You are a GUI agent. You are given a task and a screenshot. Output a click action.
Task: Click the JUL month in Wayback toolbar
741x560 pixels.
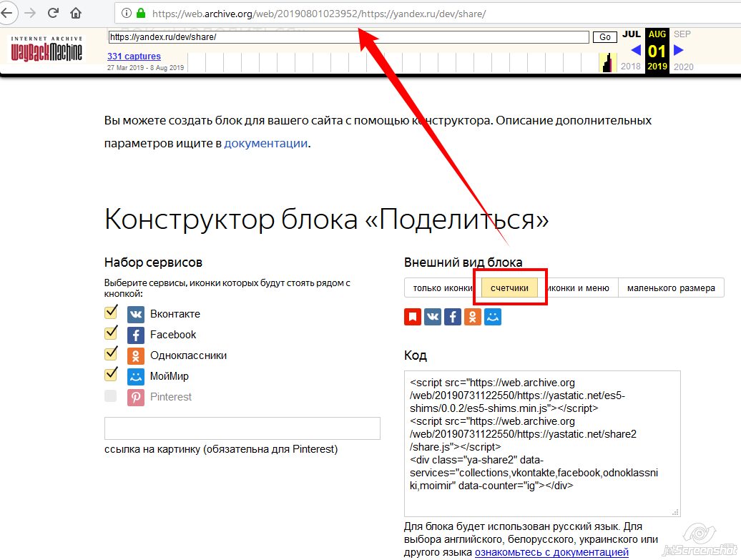632,34
